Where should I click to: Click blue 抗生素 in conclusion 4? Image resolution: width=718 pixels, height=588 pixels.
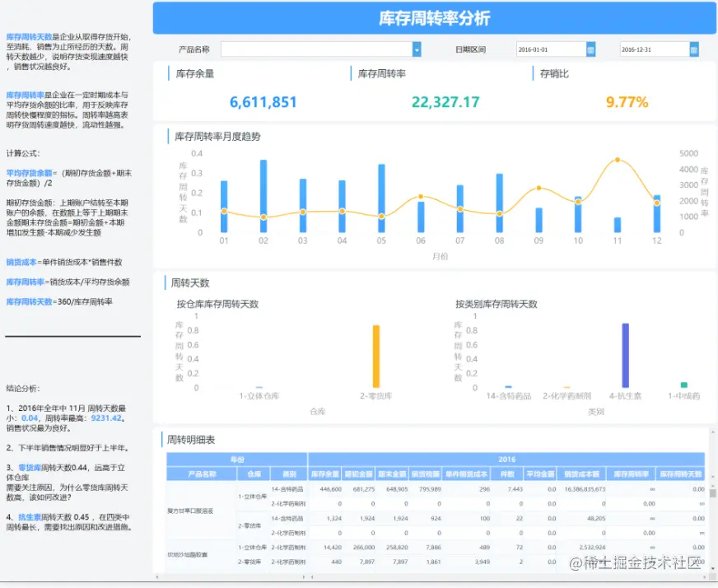[30, 517]
